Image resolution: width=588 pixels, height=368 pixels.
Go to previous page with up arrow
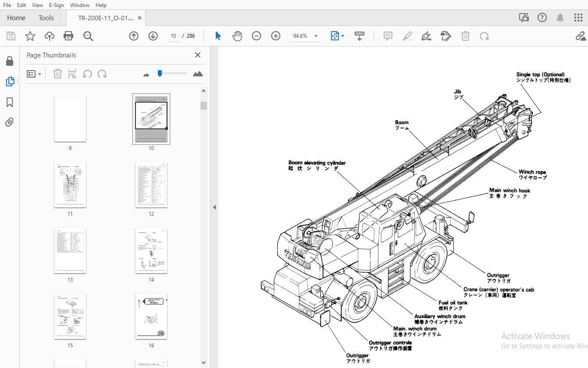pos(134,36)
